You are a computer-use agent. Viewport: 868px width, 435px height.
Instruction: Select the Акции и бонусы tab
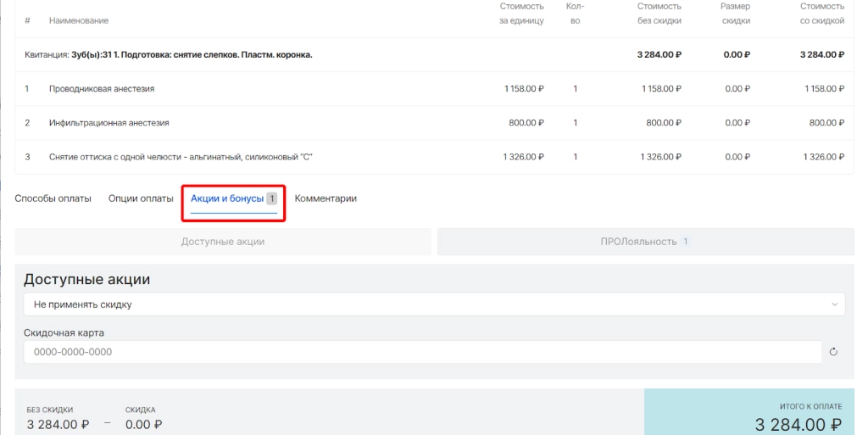pyautogui.click(x=227, y=198)
